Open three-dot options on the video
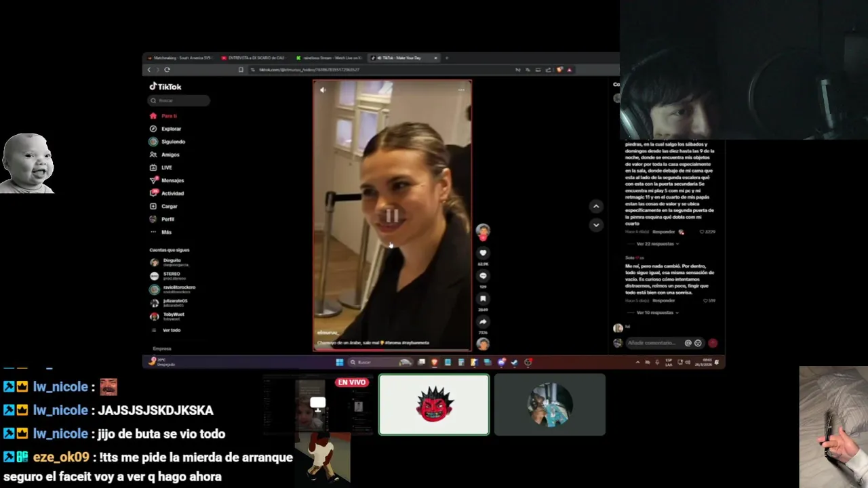Viewport: 868px width, 488px height. point(461,89)
